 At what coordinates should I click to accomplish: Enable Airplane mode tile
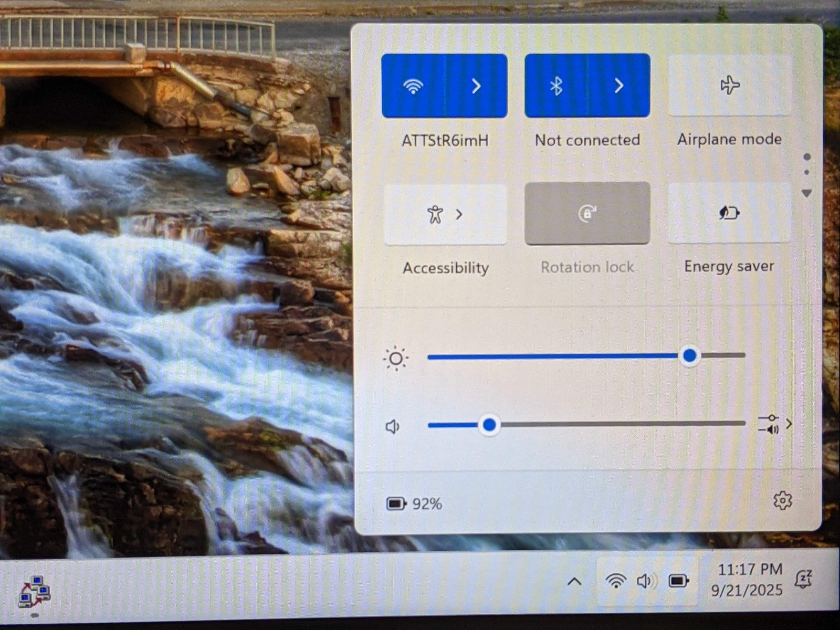pos(729,86)
